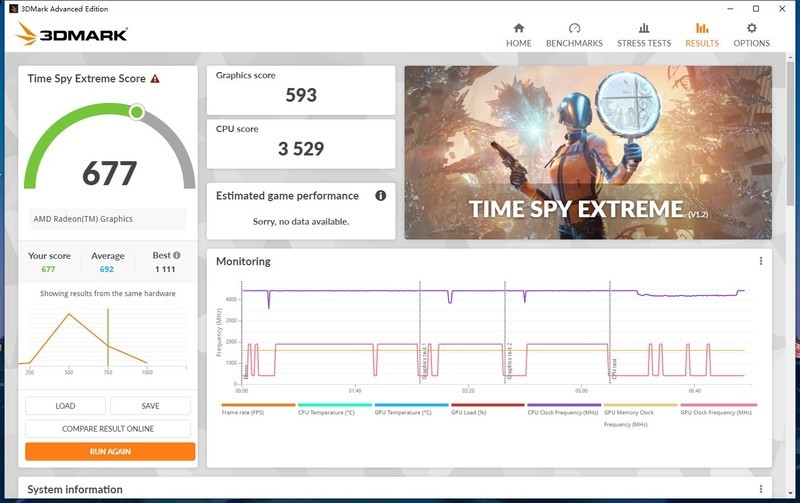Viewport: 800px width, 503px height.
Task: Click the score gauge indicator knob
Action: point(137,112)
